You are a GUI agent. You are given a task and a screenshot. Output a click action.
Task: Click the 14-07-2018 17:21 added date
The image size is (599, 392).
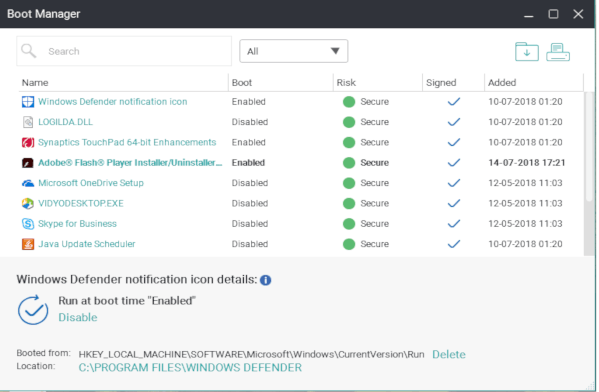pos(526,163)
